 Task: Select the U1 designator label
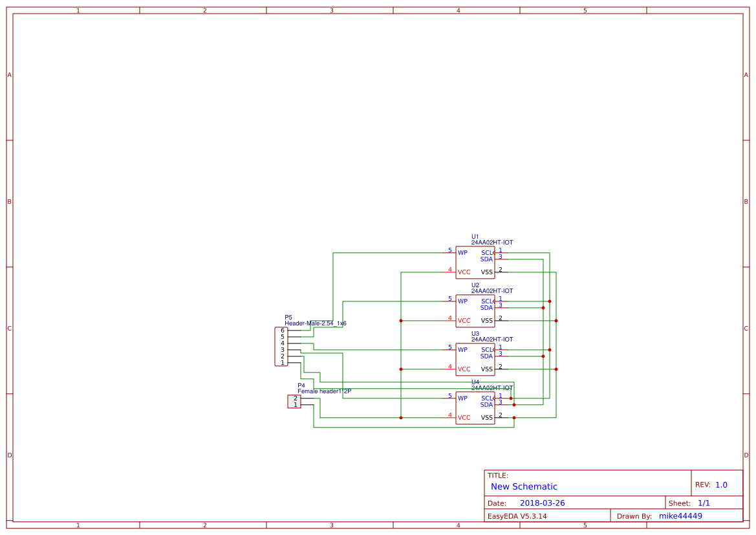click(x=475, y=237)
